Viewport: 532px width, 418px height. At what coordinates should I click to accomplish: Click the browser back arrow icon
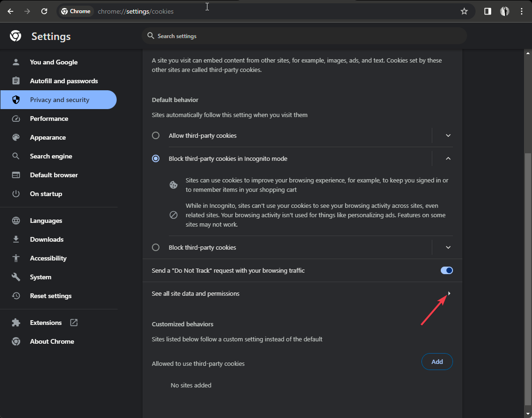pos(10,11)
